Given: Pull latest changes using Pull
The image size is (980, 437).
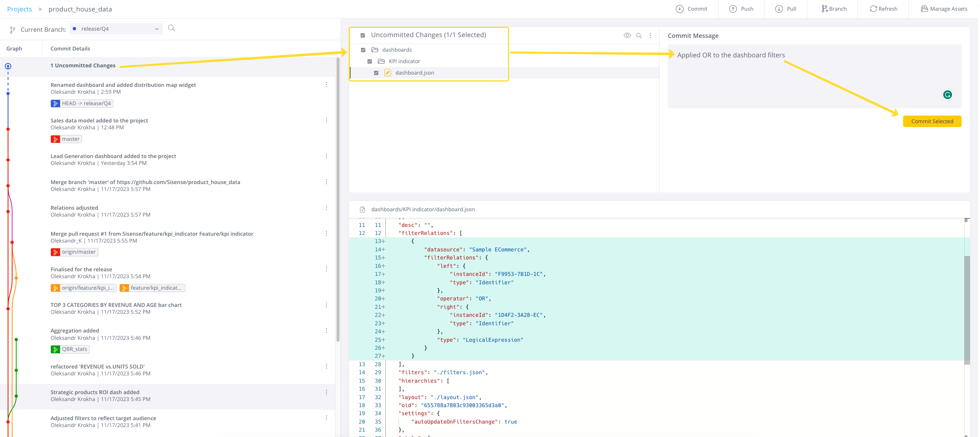Looking at the screenshot, I should tap(786, 9).
